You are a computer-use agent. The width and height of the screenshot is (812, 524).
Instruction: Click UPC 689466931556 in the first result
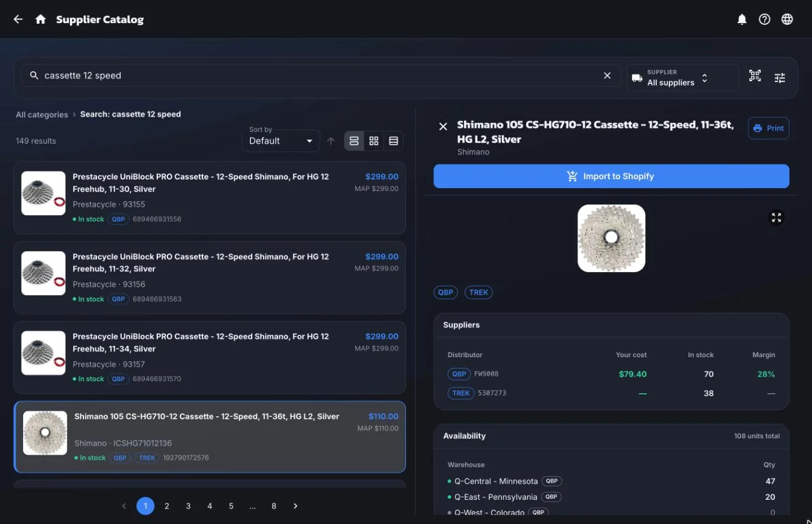[157, 219]
